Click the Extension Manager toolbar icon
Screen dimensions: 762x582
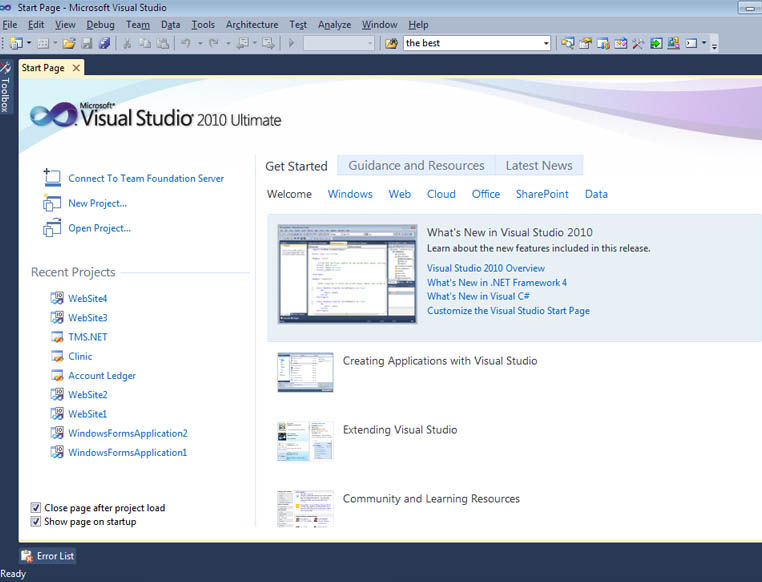pyautogui.click(x=674, y=43)
